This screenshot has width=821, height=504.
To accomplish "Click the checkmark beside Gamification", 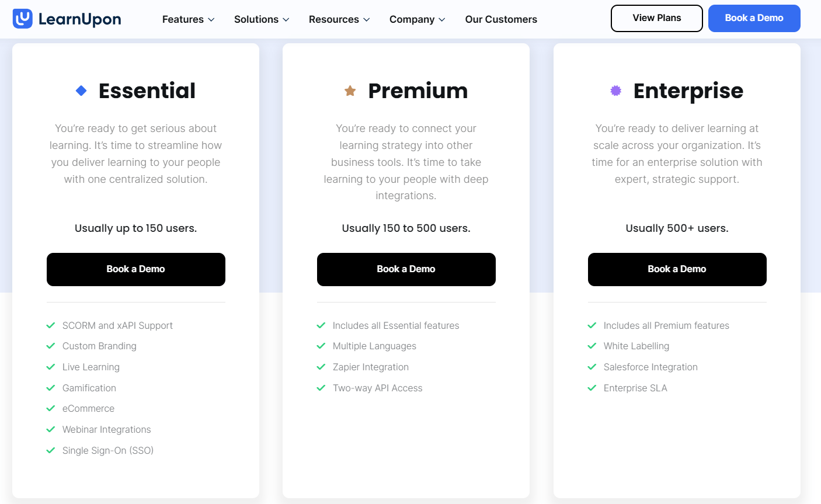I will (50, 387).
